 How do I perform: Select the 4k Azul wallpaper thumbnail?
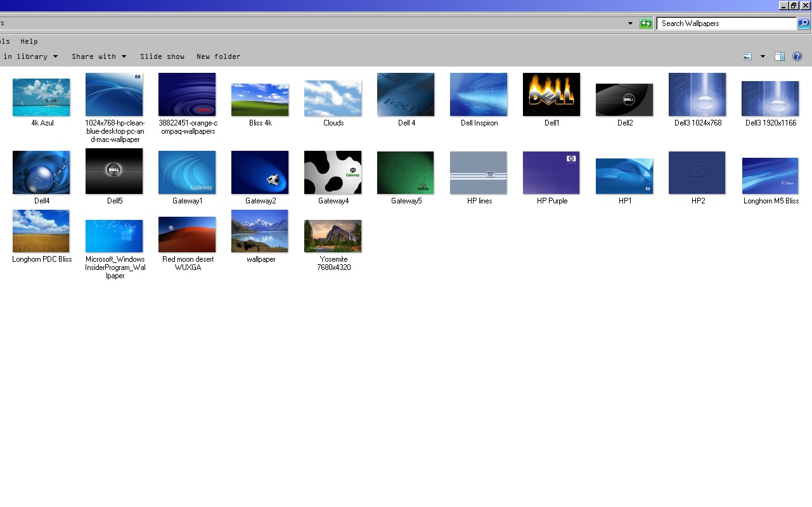click(41, 97)
